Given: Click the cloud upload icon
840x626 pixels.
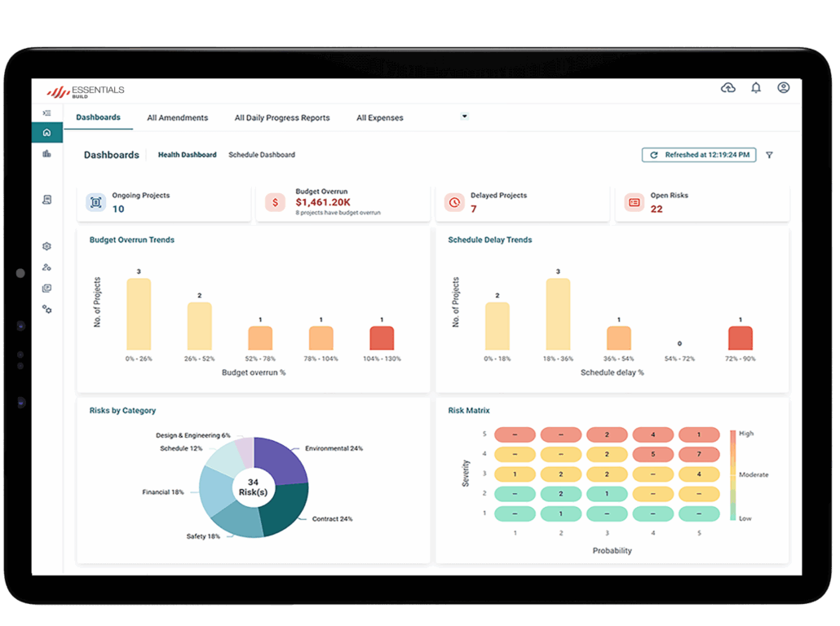Looking at the screenshot, I should 728,88.
